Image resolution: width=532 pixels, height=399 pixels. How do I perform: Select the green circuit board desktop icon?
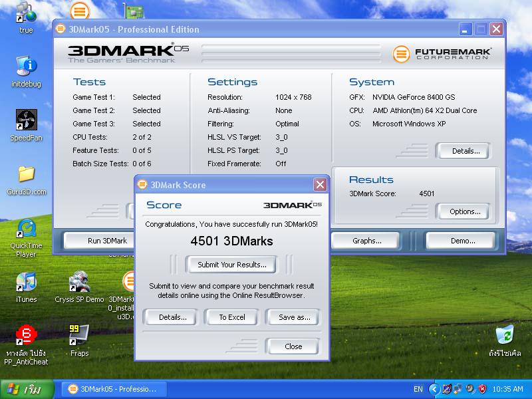click(134, 11)
